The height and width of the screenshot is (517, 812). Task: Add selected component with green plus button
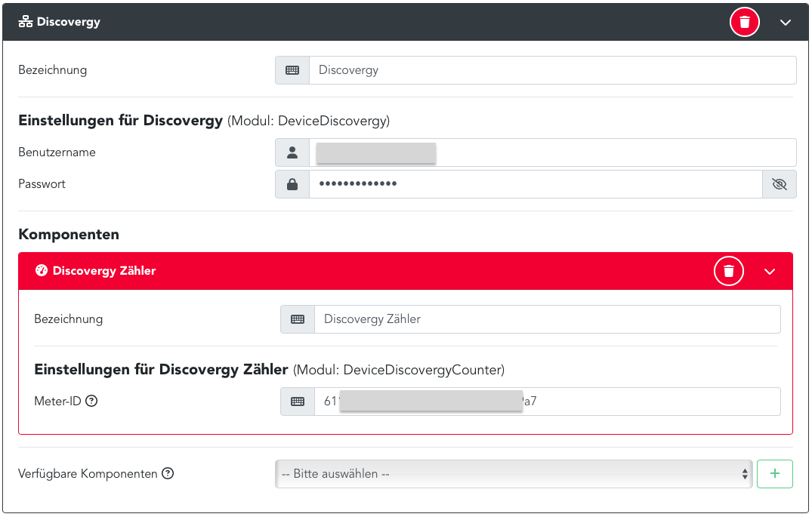(x=775, y=474)
